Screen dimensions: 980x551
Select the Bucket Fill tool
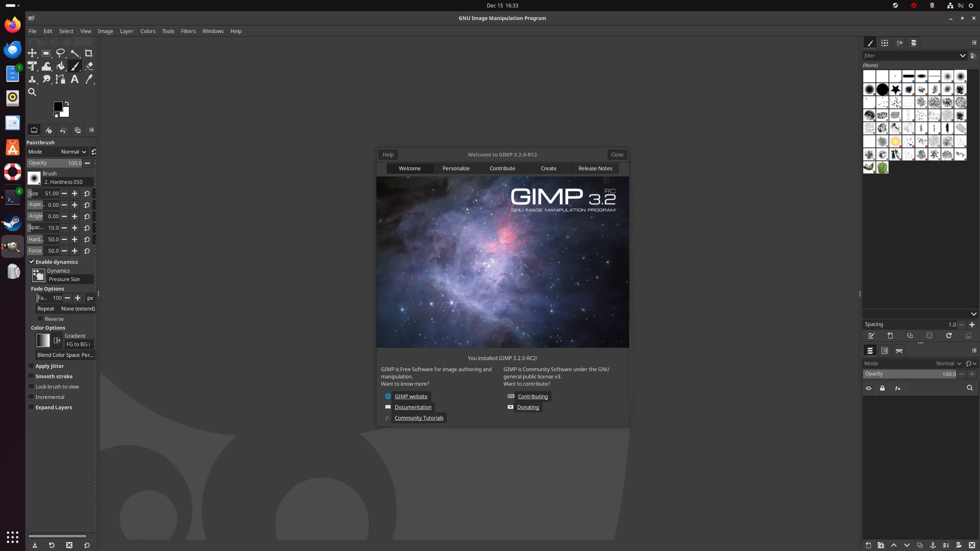pyautogui.click(x=60, y=66)
